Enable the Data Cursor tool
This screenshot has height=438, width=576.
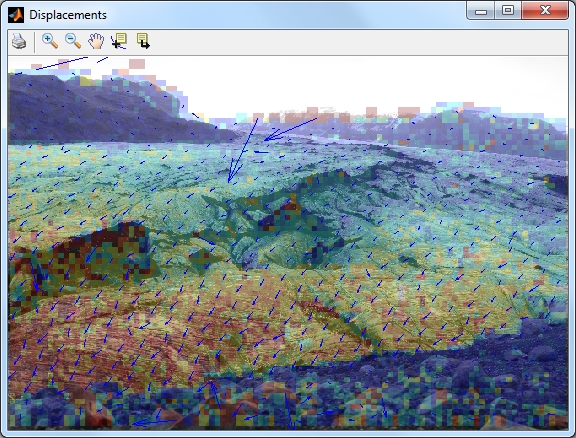click(x=119, y=41)
